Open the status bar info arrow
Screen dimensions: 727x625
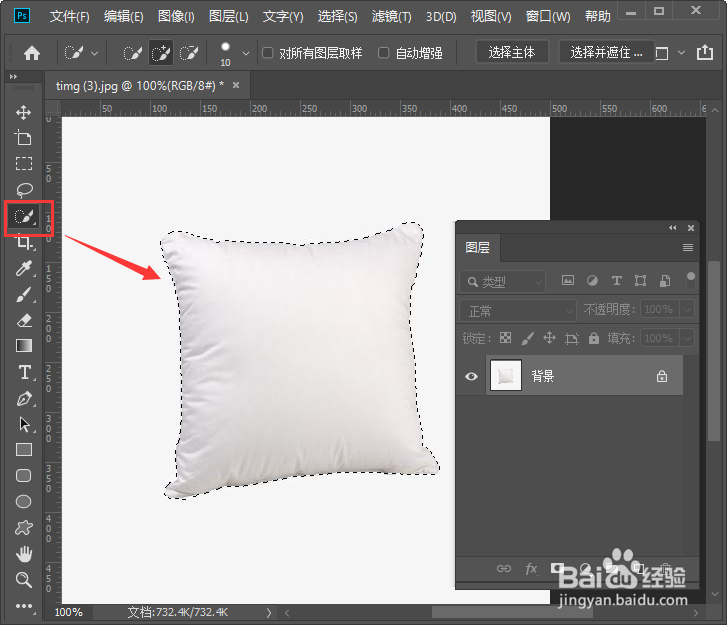[269, 612]
